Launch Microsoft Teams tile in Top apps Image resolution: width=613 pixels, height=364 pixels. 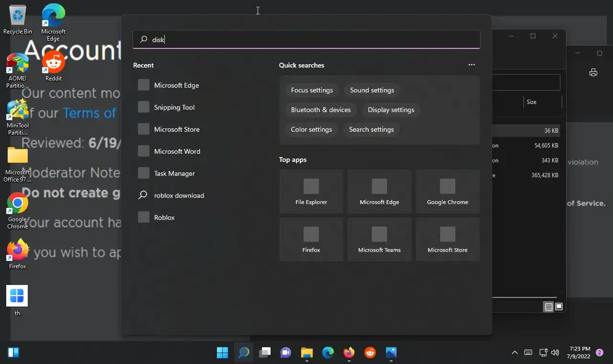[379, 239]
